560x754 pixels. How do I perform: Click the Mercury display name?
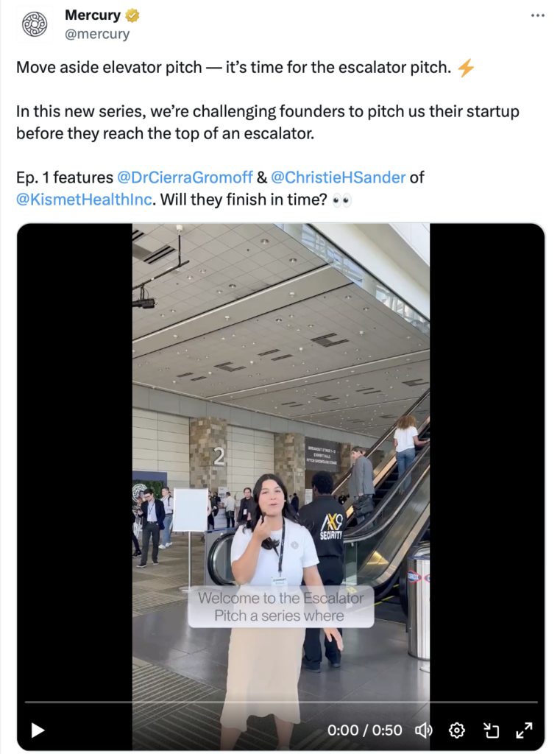click(x=92, y=15)
